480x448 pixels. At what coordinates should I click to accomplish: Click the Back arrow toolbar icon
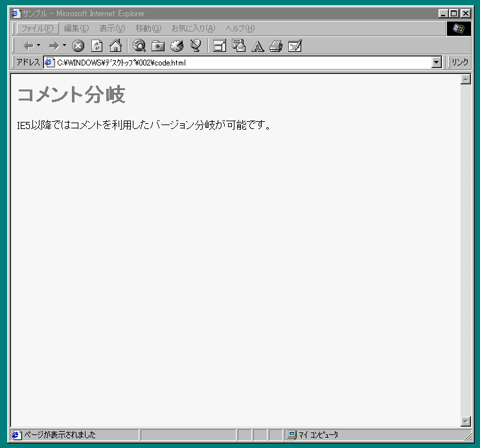[29, 46]
